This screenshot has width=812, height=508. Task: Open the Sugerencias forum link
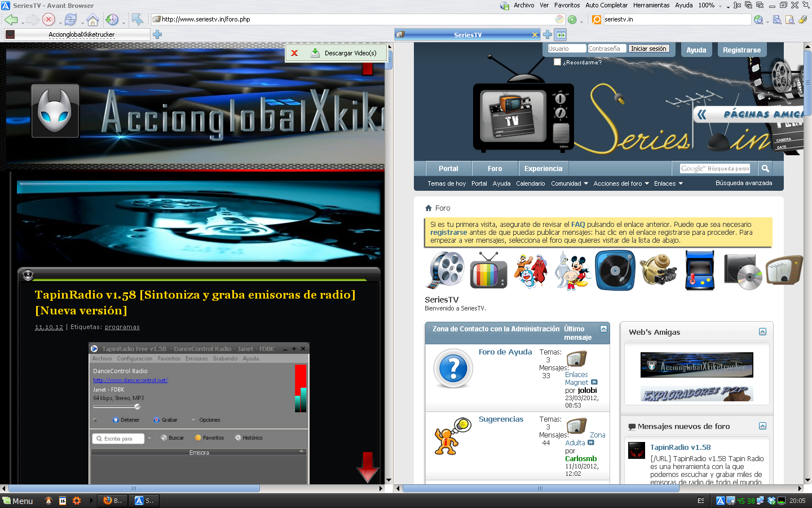pos(501,419)
